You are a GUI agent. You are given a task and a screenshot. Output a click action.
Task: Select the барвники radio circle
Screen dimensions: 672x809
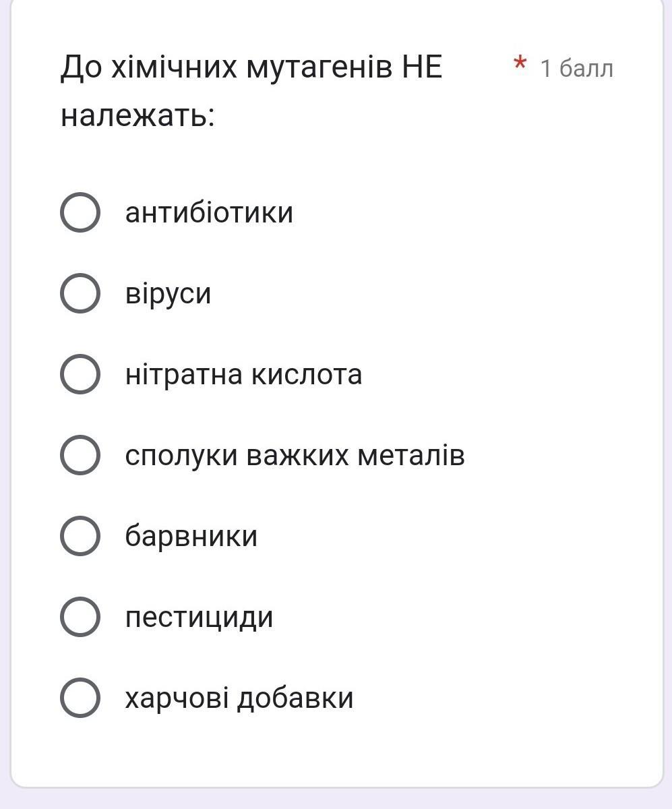pos(80,536)
